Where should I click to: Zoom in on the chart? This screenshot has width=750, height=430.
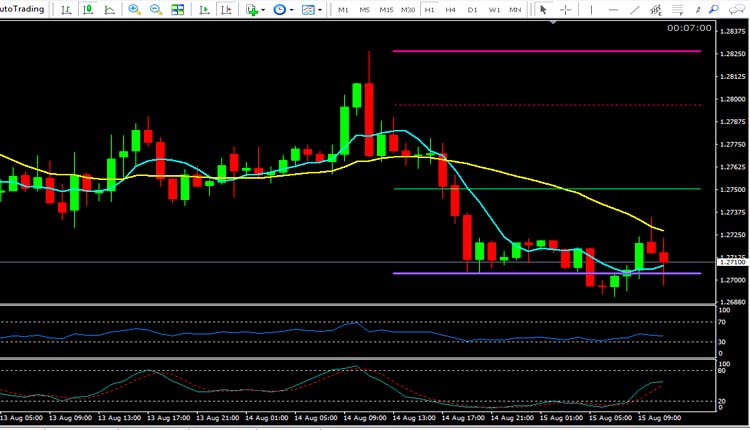pos(134,9)
